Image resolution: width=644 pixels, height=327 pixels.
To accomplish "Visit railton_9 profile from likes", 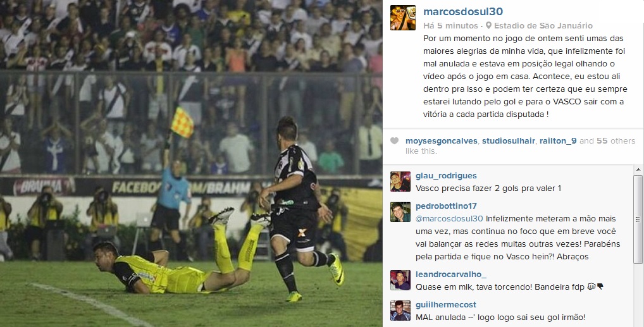I will [x=558, y=141].
